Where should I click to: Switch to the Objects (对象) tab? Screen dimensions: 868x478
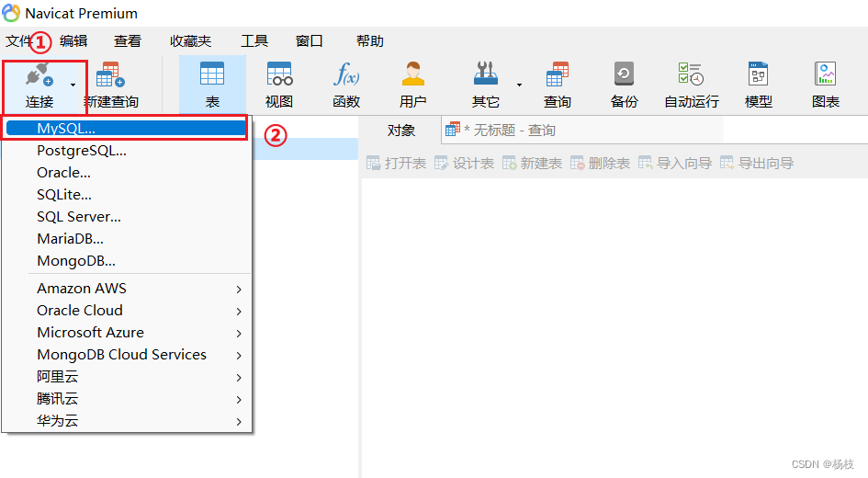click(x=400, y=131)
